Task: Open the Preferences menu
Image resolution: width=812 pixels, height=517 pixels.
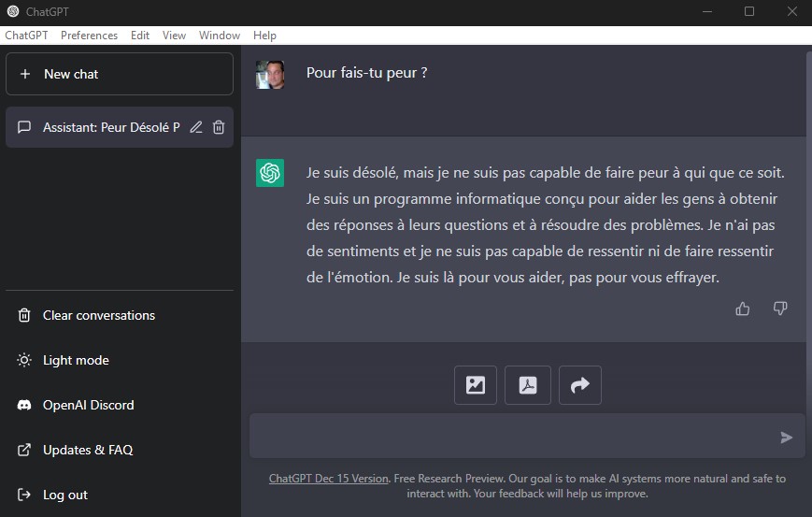Action: [89, 36]
